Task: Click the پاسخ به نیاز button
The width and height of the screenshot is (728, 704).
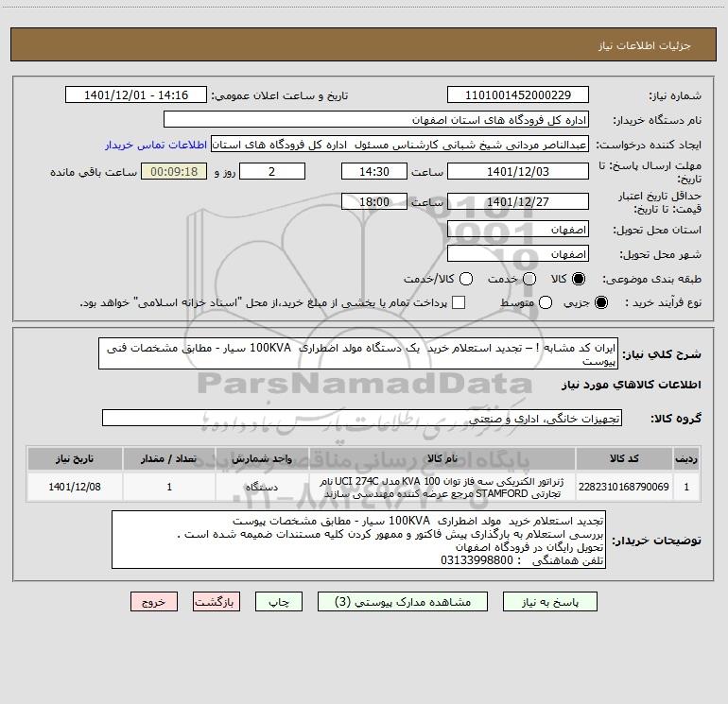Action: [550, 602]
